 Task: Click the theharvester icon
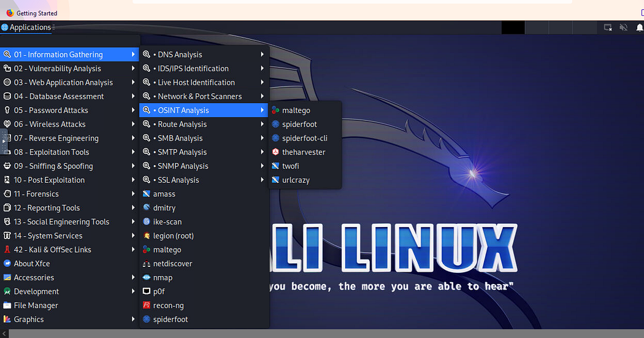[x=275, y=152]
